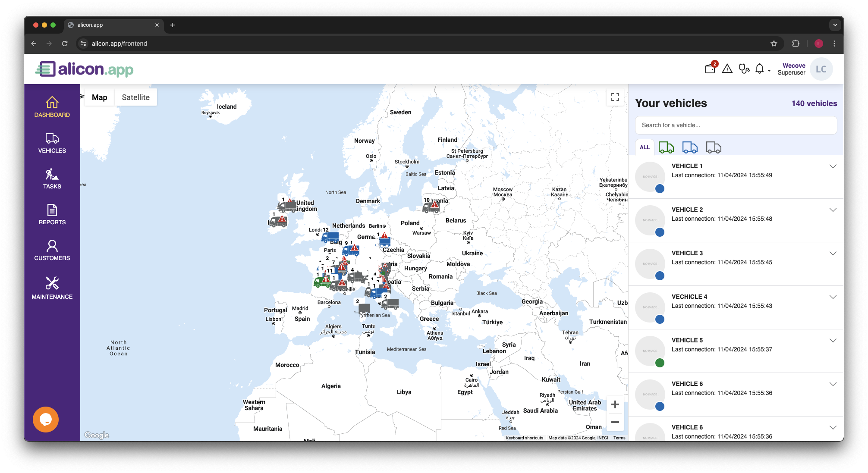Image resolution: width=868 pixels, height=473 pixels.
Task: Go back in browser history
Action: pyautogui.click(x=34, y=44)
